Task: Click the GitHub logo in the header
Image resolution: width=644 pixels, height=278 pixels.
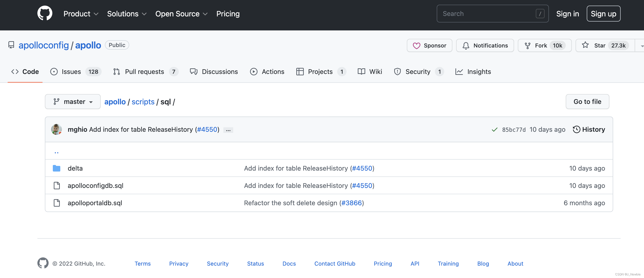Action: click(x=45, y=13)
